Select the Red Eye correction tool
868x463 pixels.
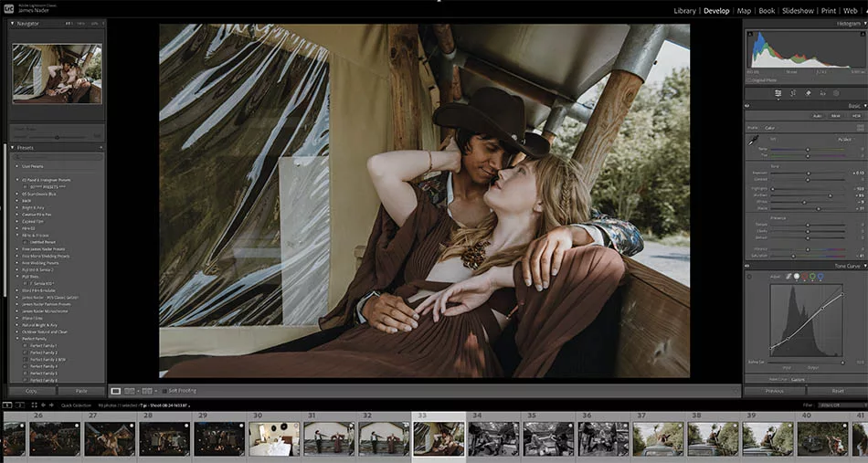pos(822,93)
